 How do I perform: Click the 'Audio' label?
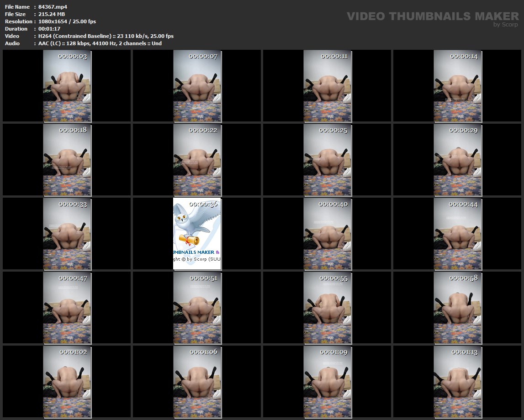(x=12, y=43)
